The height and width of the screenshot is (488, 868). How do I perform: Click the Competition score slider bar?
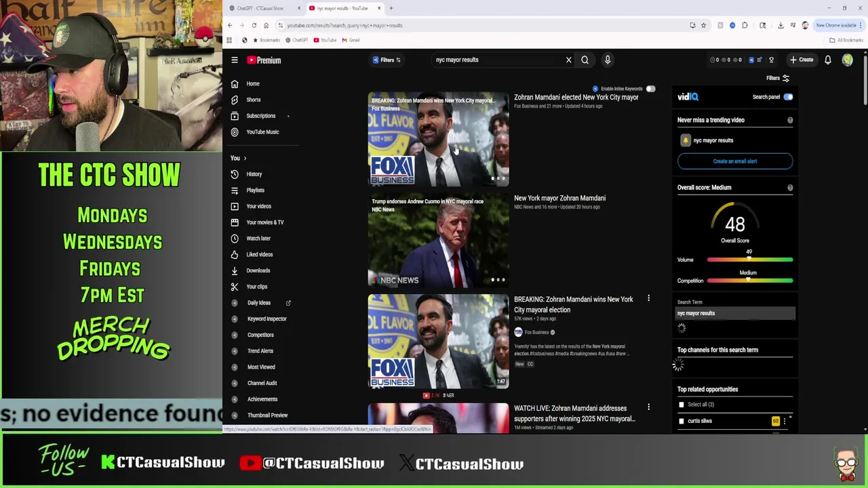[x=750, y=281]
